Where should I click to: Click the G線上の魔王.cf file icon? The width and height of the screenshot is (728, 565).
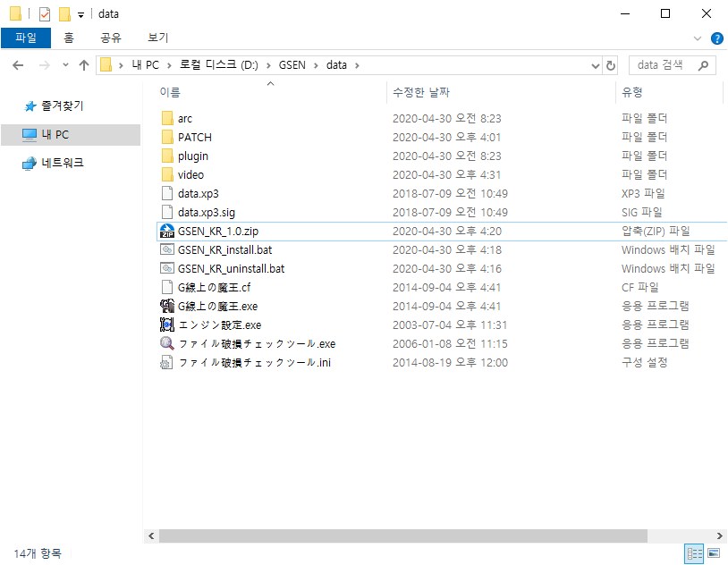click(x=167, y=287)
